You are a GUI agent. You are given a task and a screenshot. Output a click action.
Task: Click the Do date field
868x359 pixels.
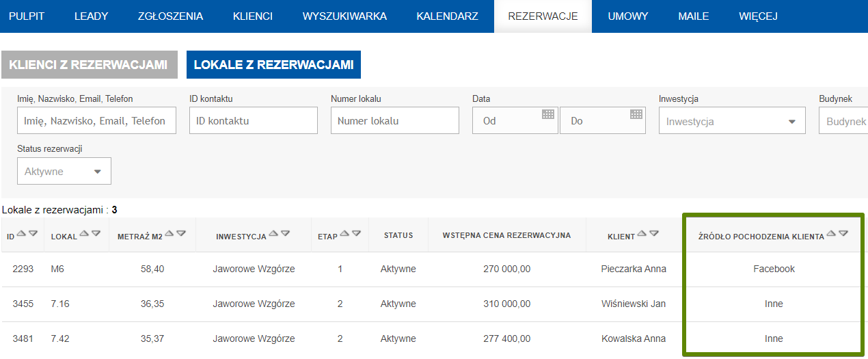point(603,120)
